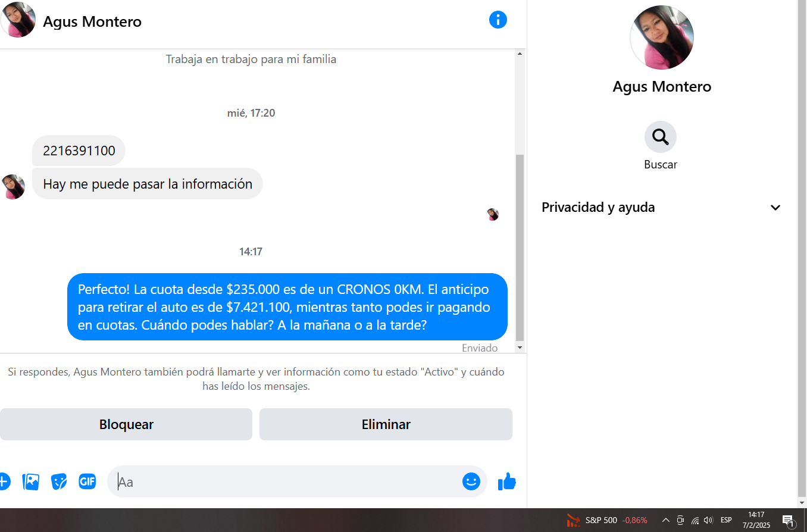
Task: Open the emoji picker in message field
Action: [471, 481]
